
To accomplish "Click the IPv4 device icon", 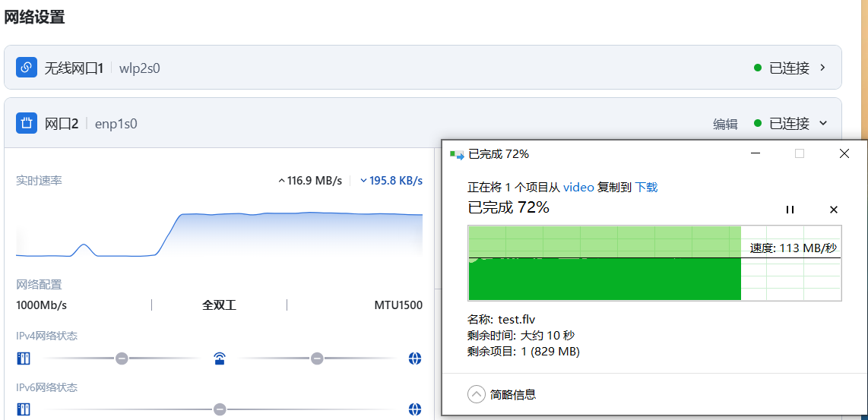I will [x=24, y=358].
